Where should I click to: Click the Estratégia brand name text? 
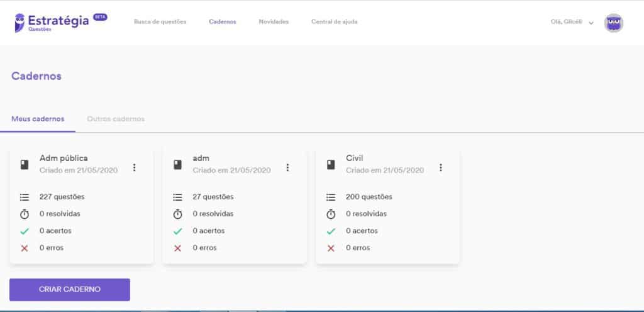58,20
